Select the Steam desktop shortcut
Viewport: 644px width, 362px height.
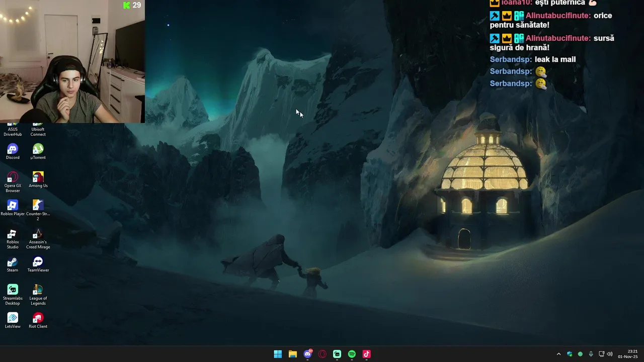click(13, 264)
